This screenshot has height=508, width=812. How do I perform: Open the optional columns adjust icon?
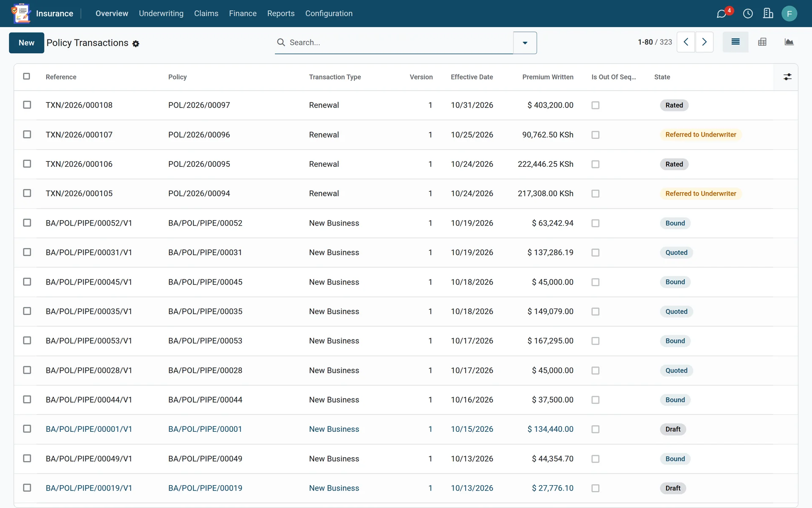tap(787, 77)
